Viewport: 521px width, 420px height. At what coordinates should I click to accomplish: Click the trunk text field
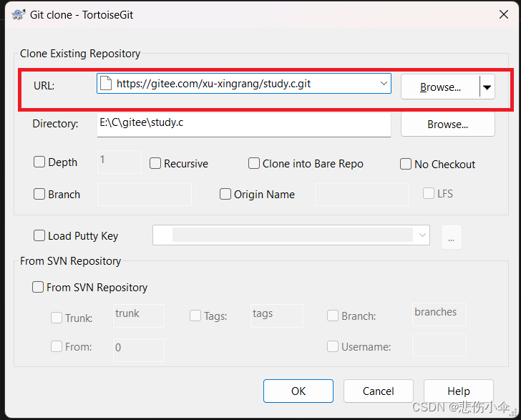(139, 316)
